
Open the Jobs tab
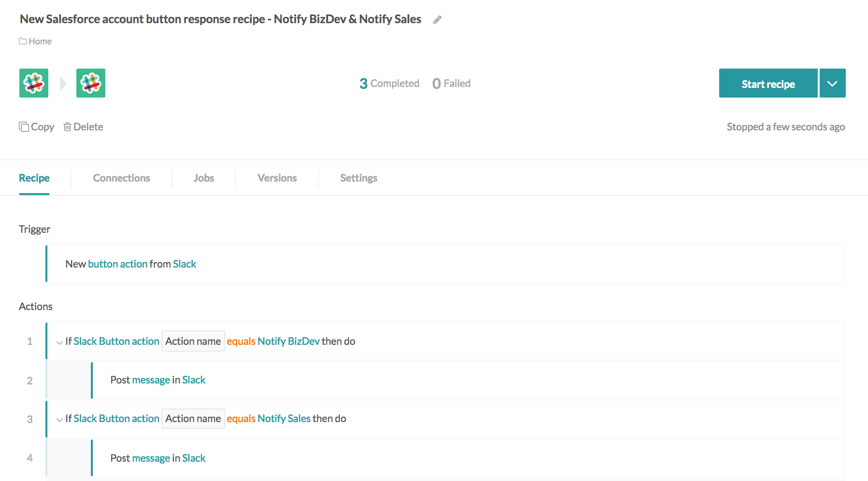tap(203, 178)
